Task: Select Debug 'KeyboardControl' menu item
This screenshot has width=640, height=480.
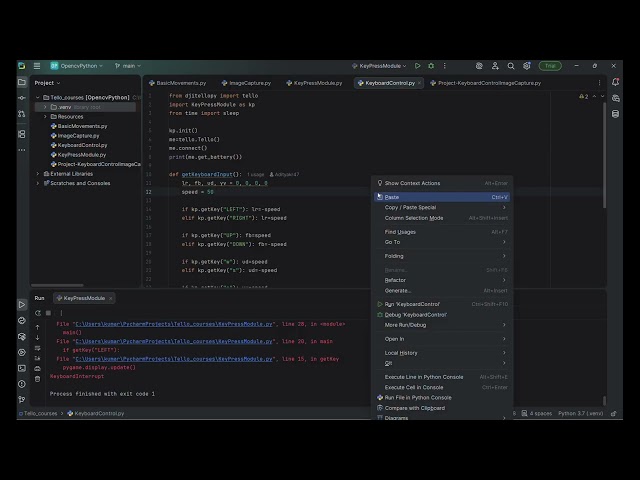Action: coord(442,315)
